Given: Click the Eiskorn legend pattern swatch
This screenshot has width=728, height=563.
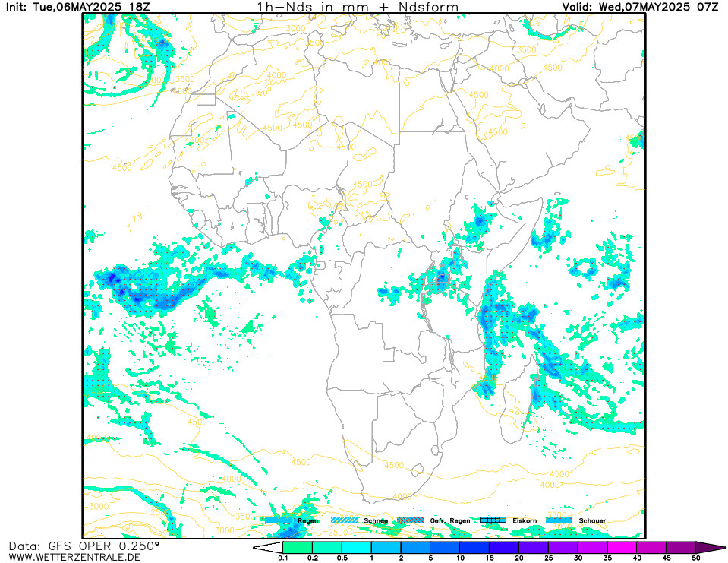Looking at the screenshot, I should (493, 520).
